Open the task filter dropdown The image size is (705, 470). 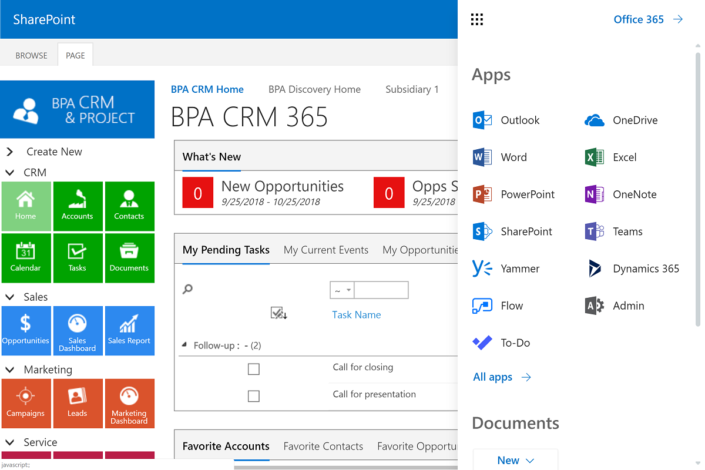342,290
